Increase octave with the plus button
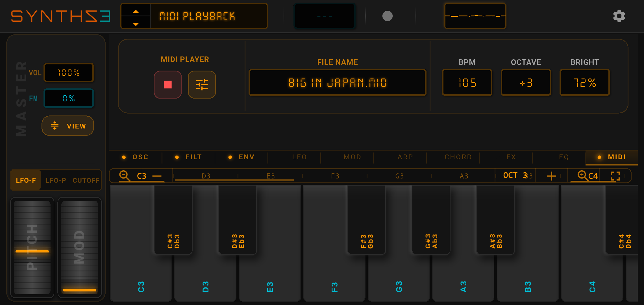 click(x=551, y=175)
